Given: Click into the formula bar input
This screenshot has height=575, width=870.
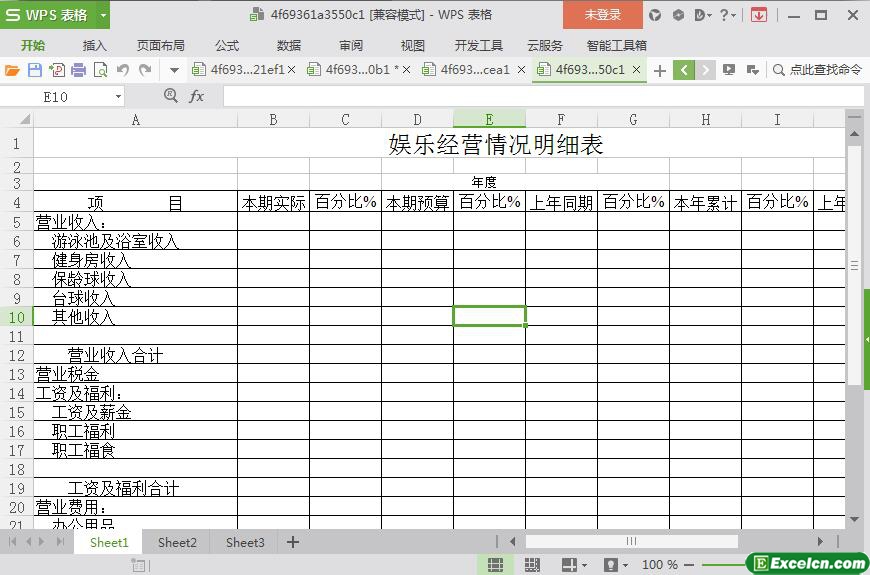Looking at the screenshot, I should click(x=544, y=97).
